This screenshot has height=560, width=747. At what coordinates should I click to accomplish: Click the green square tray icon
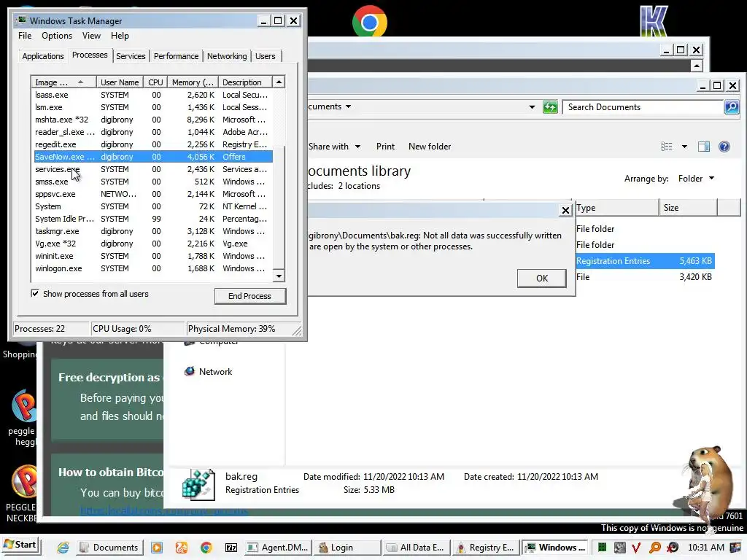602,548
